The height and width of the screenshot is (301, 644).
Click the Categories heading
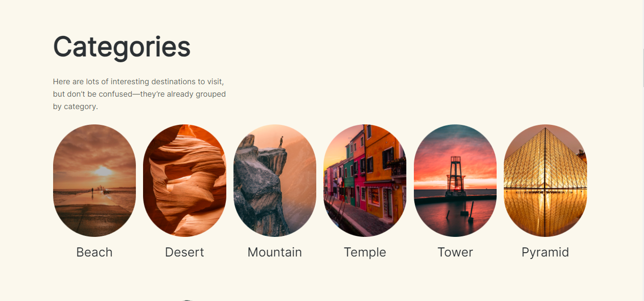(x=122, y=47)
